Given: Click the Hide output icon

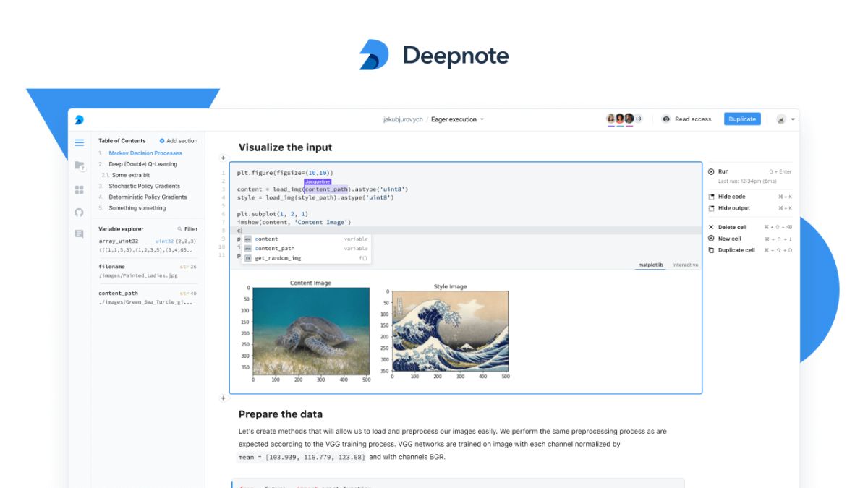Looking at the screenshot, I should (711, 208).
